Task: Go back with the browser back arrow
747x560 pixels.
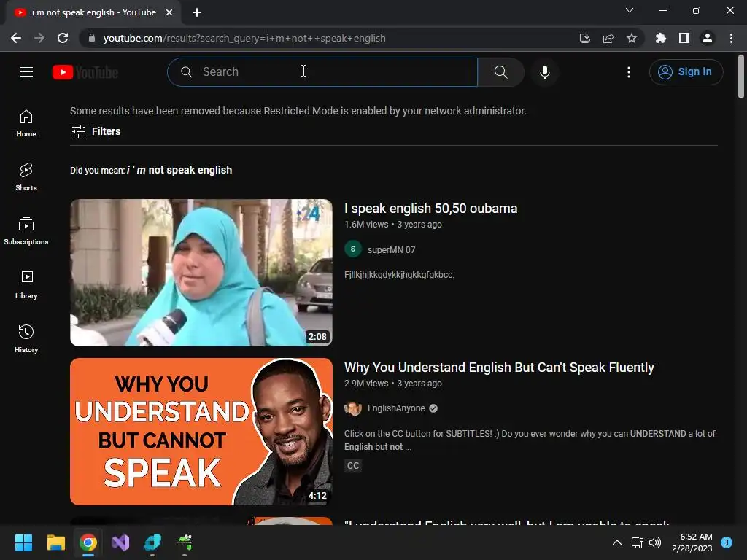Action: 16,38
